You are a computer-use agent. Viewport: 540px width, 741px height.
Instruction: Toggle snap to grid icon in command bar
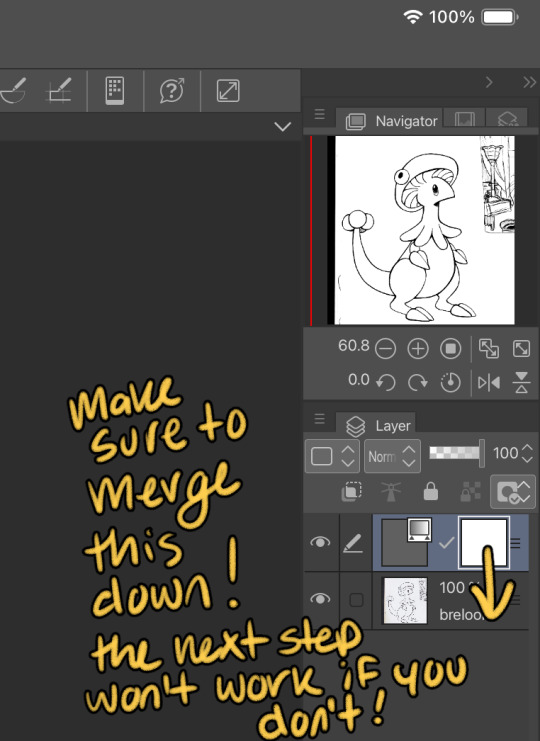coord(59,90)
